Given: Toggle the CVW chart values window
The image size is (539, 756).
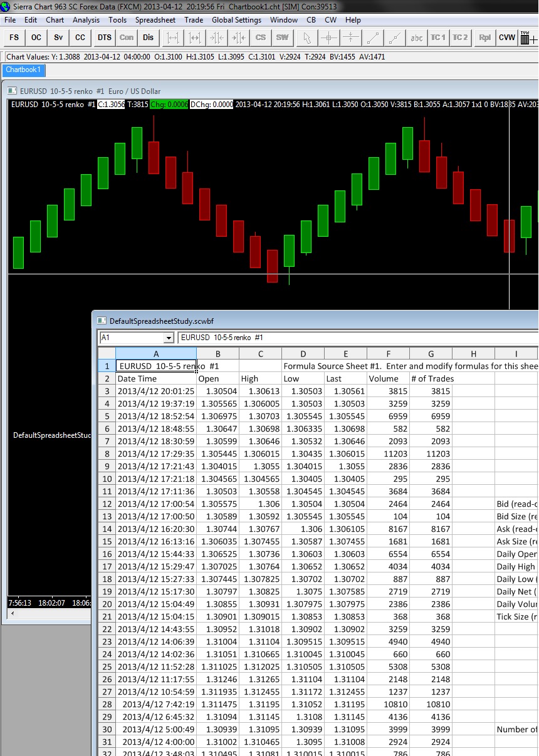Looking at the screenshot, I should 506,38.
